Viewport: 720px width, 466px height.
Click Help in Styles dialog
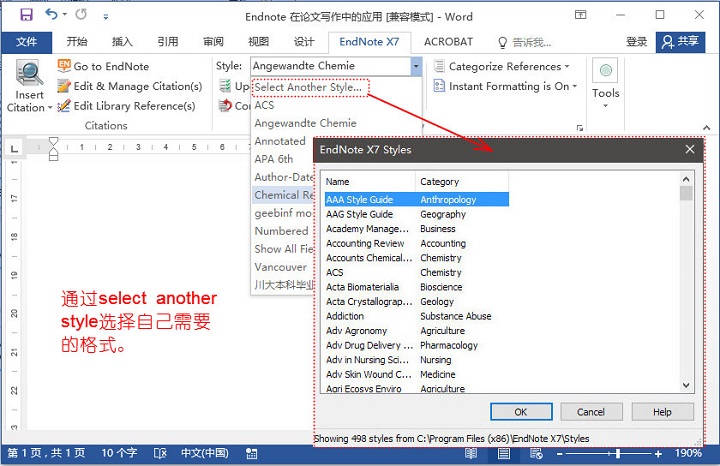[x=662, y=412]
